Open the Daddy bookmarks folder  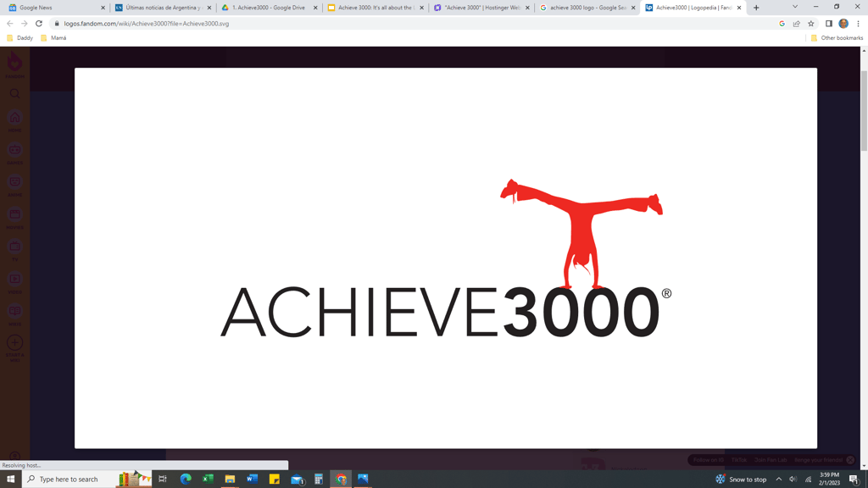(19, 37)
